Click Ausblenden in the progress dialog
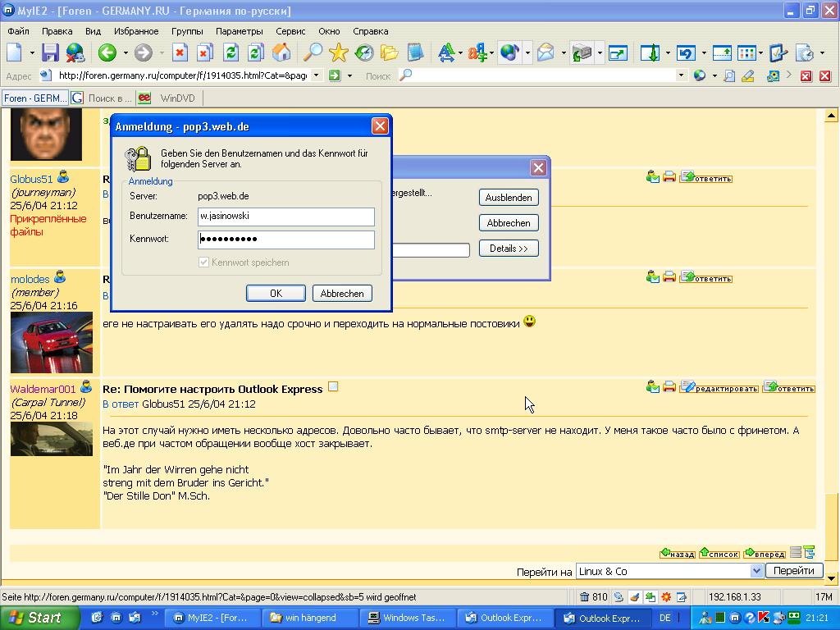Viewport: 840px width, 630px height. (x=509, y=197)
